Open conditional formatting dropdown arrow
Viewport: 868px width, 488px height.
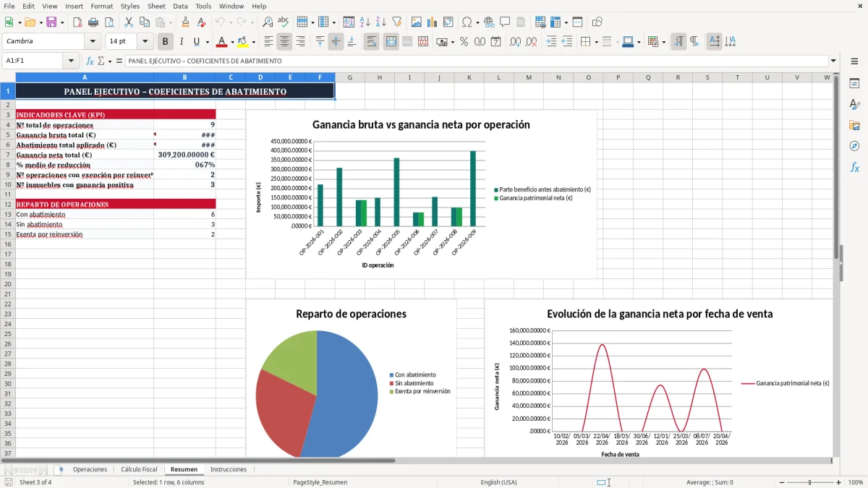[x=663, y=42]
